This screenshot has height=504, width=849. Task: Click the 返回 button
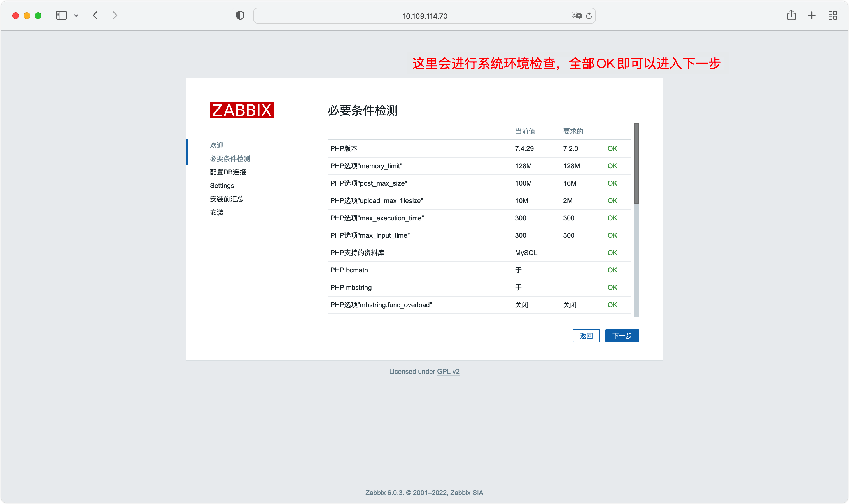pos(586,335)
